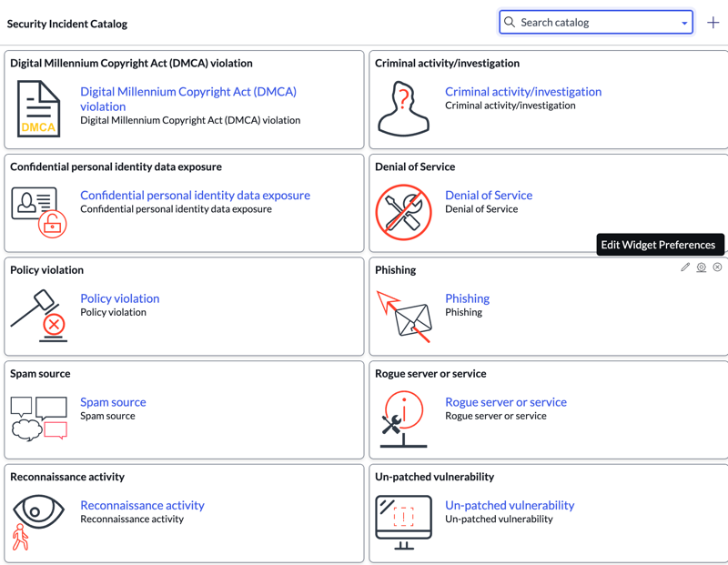Click the Denial of Service prohibited tools icon
This screenshot has height=565, width=728.
pyautogui.click(x=403, y=212)
